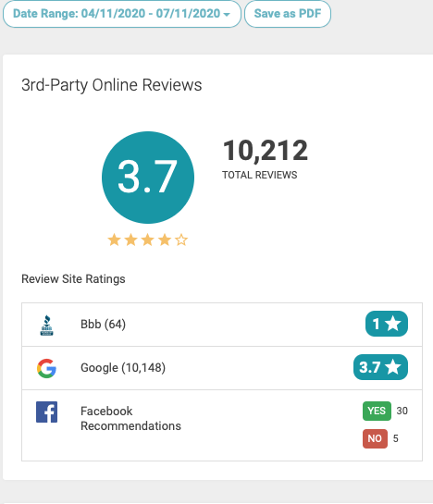Screen dimensions: 433x504
Task: Open the Date Range dropdown
Action: coord(121,14)
